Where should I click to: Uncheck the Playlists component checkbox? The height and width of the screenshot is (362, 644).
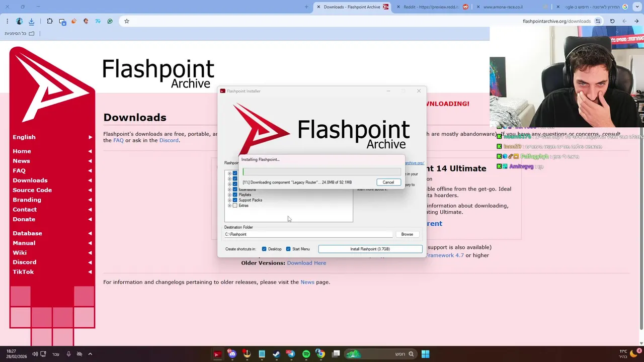point(235,195)
